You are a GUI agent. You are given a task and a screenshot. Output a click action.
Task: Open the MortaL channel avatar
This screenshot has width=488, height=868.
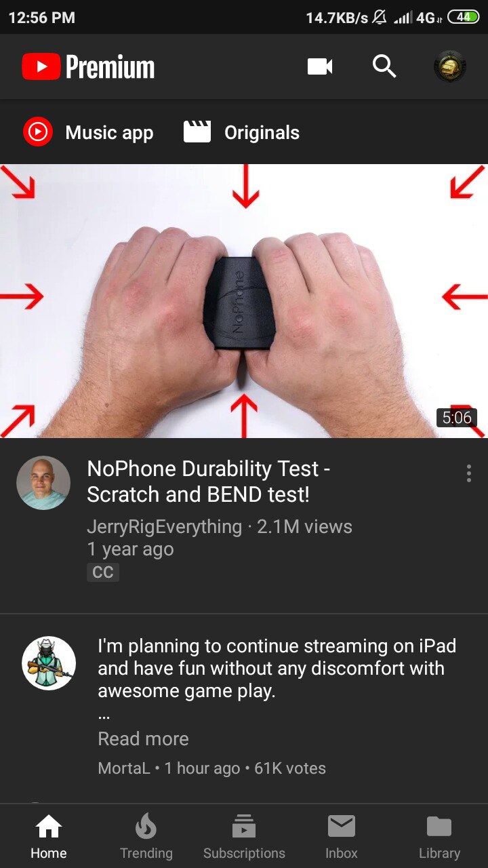(x=49, y=663)
